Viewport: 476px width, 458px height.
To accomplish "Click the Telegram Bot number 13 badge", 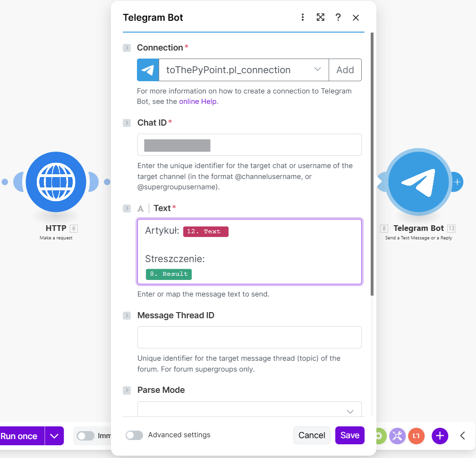I will pyautogui.click(x=451, y=228).
